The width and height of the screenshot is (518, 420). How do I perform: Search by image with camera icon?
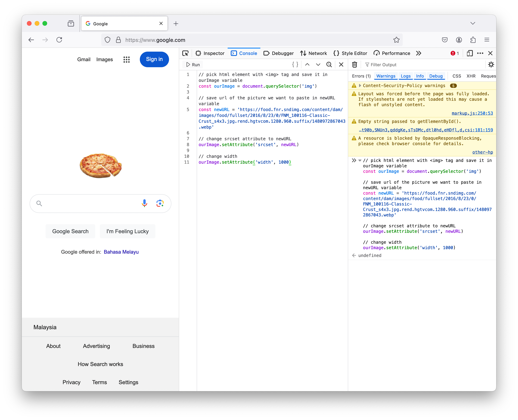click(160, 203)
